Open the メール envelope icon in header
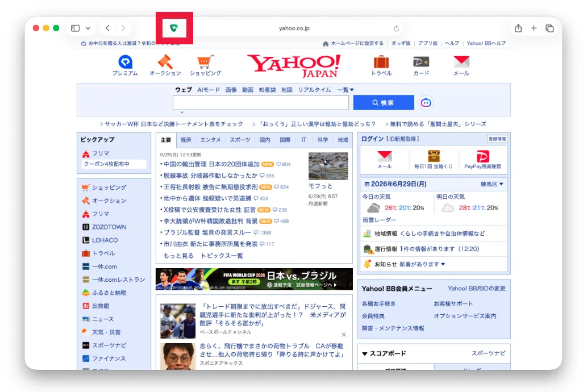Screen dimensions: 587x392 (x=461, y=65)
